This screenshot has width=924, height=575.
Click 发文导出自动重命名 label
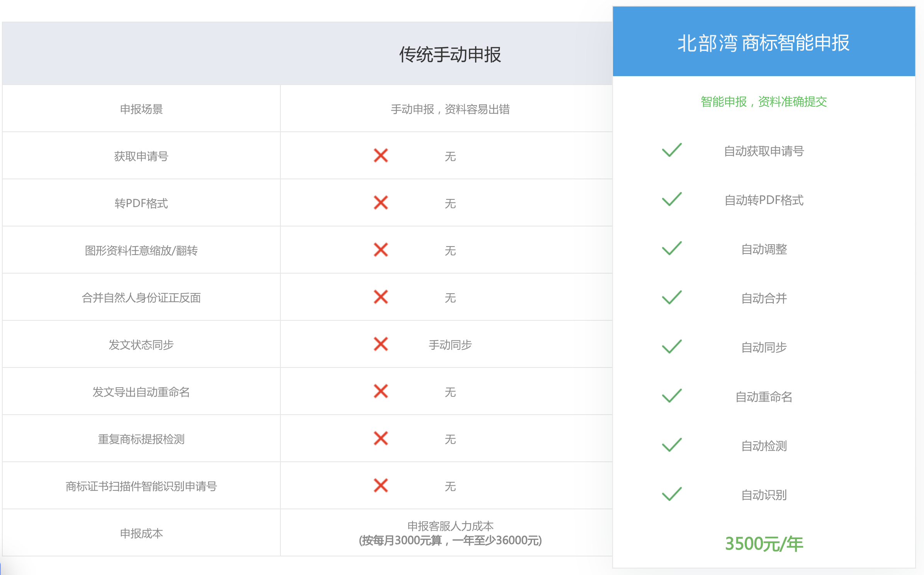tap(141, 392)
